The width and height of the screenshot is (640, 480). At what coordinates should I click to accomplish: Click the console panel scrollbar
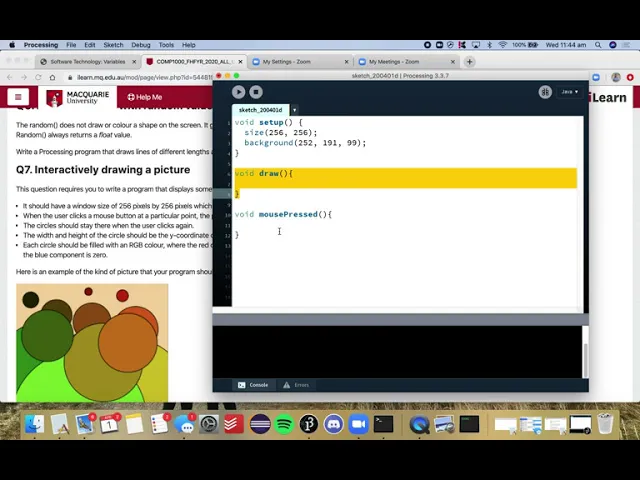(585, 360)
